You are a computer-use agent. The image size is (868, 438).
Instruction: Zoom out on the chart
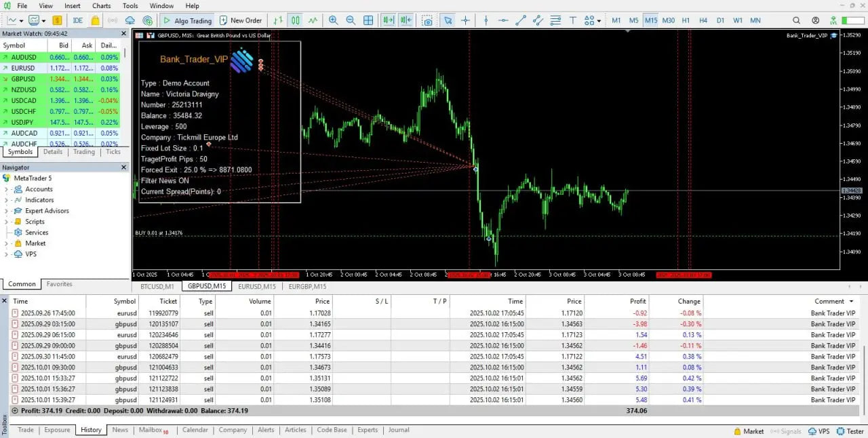click(x=351, y=20)
